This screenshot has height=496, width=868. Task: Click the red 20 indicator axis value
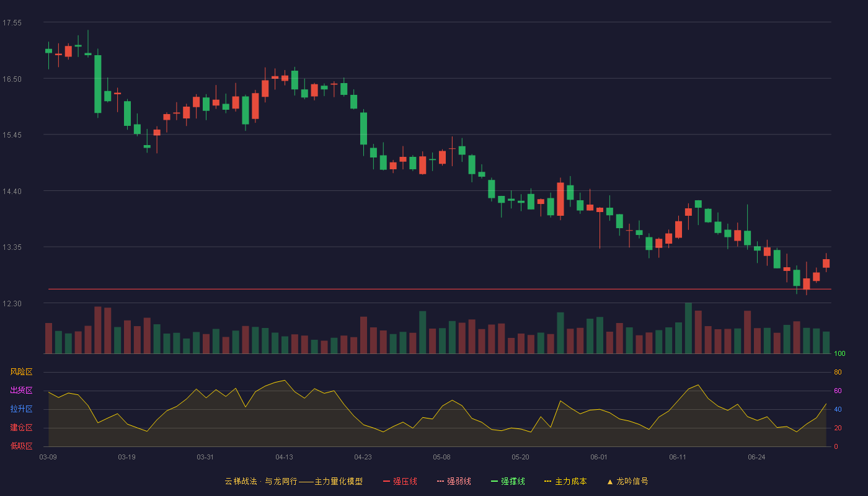tap(838, 428)
